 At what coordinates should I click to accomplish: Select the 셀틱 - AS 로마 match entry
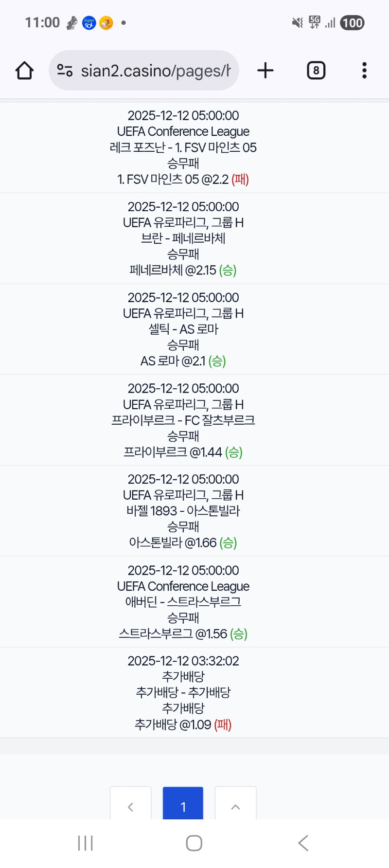point(183,329)
